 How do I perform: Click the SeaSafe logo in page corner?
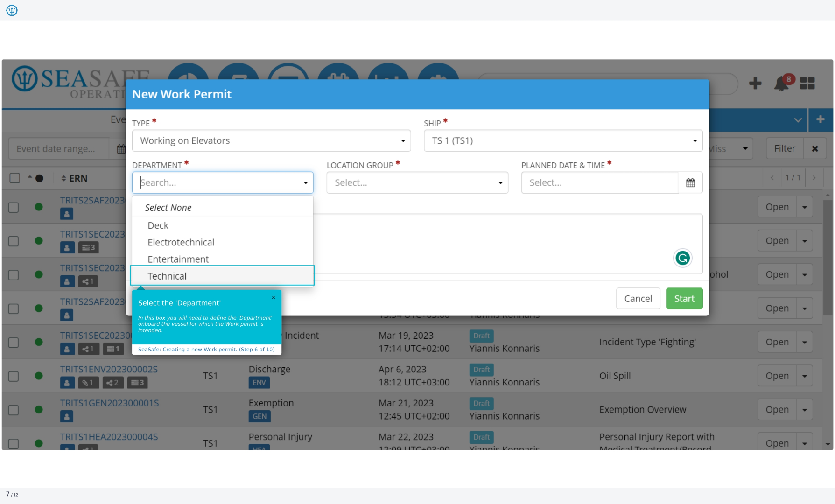[12, 10]
